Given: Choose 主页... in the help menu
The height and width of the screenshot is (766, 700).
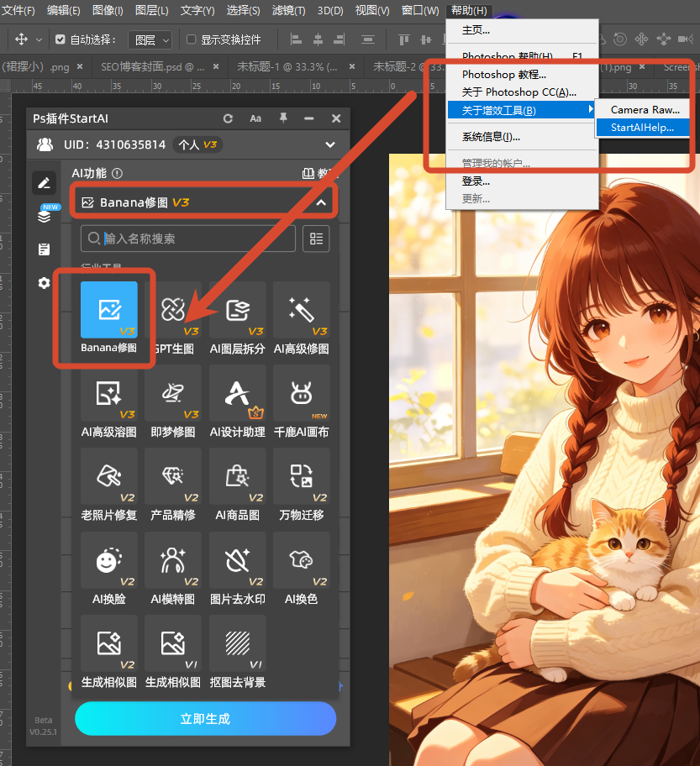Looking at the screenshot, I should click(x=521, y=30).
